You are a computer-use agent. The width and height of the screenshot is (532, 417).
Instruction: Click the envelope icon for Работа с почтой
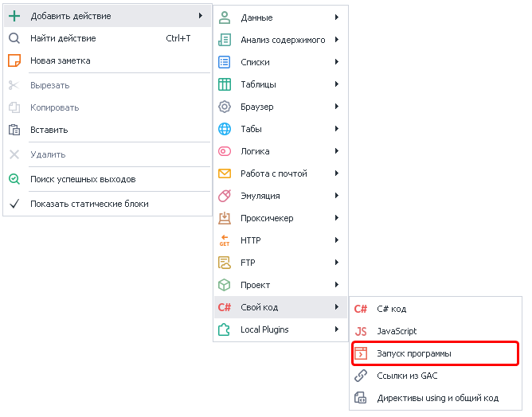click(225, 173)
